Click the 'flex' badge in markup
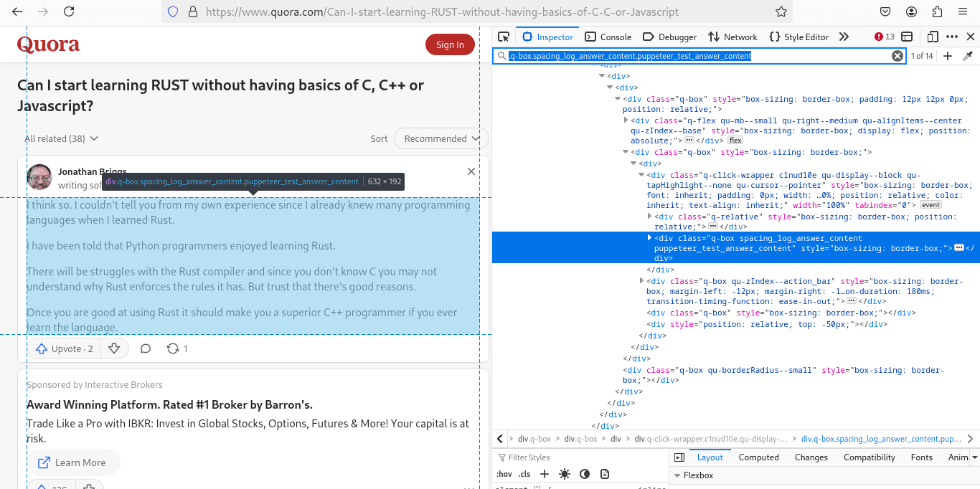 735,141
